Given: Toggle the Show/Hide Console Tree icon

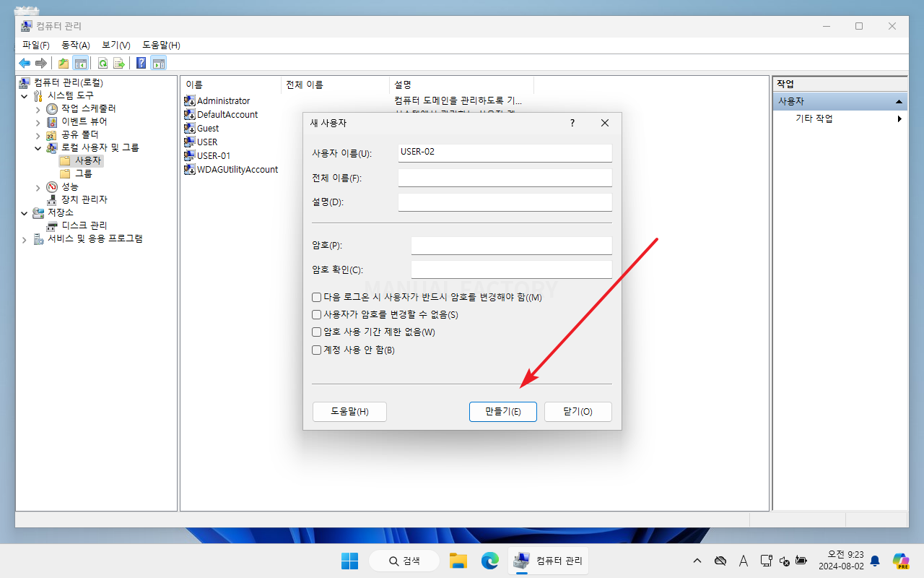Looking at the screenshot, I should 81,63.
